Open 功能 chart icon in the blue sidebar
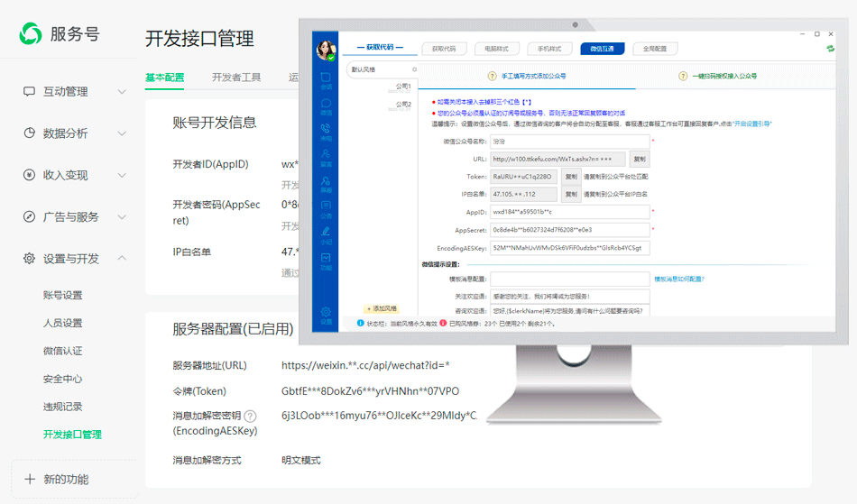 pyautogui.click(x=326, y=257)
